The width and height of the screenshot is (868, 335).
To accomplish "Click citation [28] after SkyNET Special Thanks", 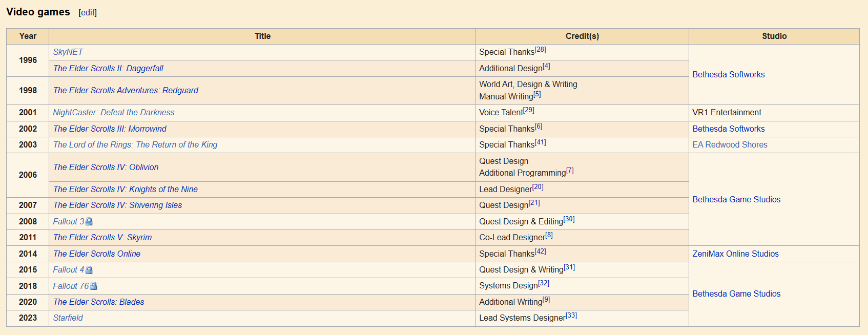I will 541,50.
